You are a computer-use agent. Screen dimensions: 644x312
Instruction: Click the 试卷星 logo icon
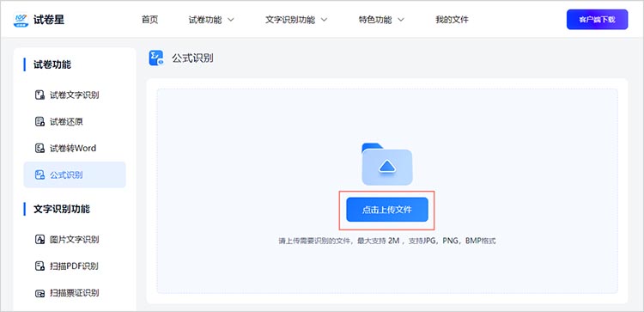click(x=21, y=20)
